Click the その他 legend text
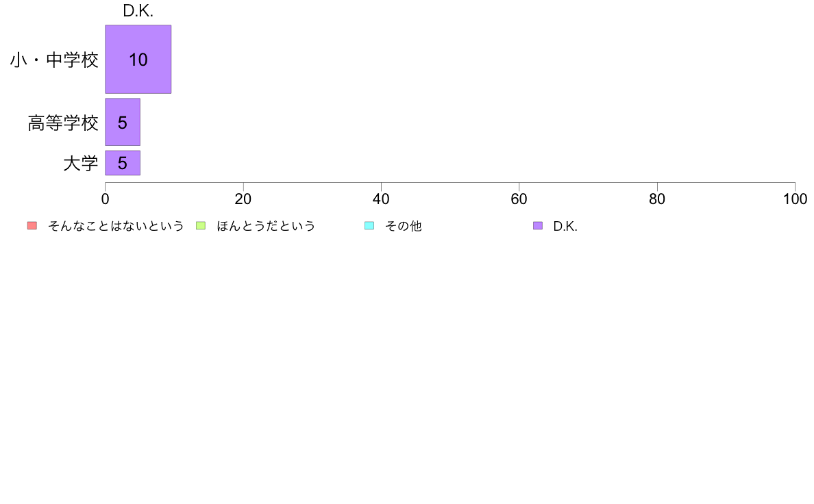This screenshot has width=814, height=504. point(404,226)
